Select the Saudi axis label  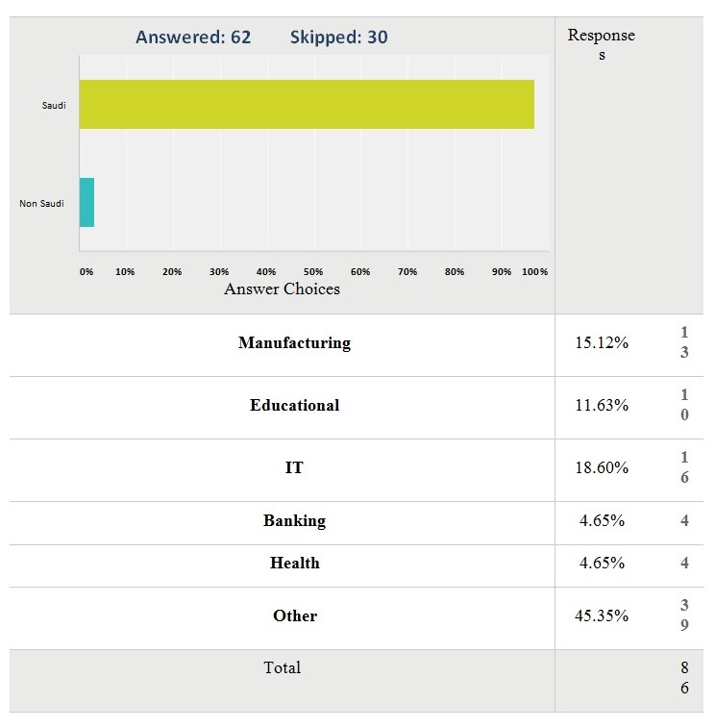[x=54, y=105]
